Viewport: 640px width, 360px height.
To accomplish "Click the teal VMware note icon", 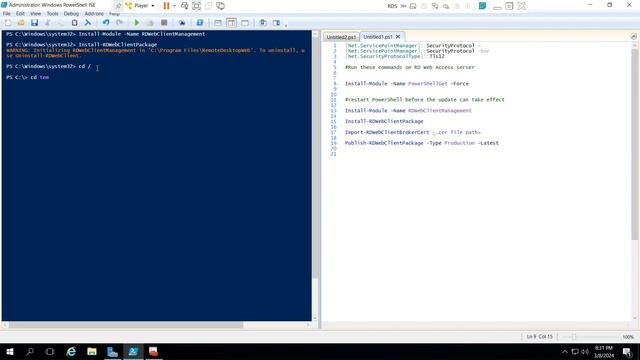I will (482, 6).
